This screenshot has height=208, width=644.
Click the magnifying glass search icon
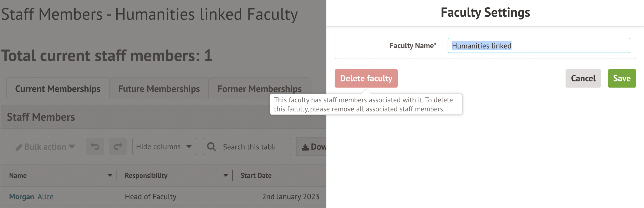click(211, 147)
